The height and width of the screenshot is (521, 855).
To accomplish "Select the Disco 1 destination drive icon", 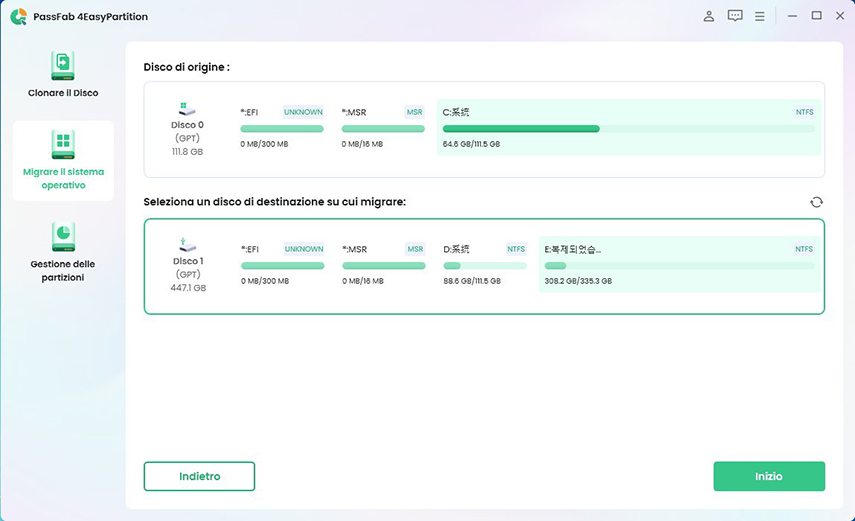I will [x=189, y=244].
